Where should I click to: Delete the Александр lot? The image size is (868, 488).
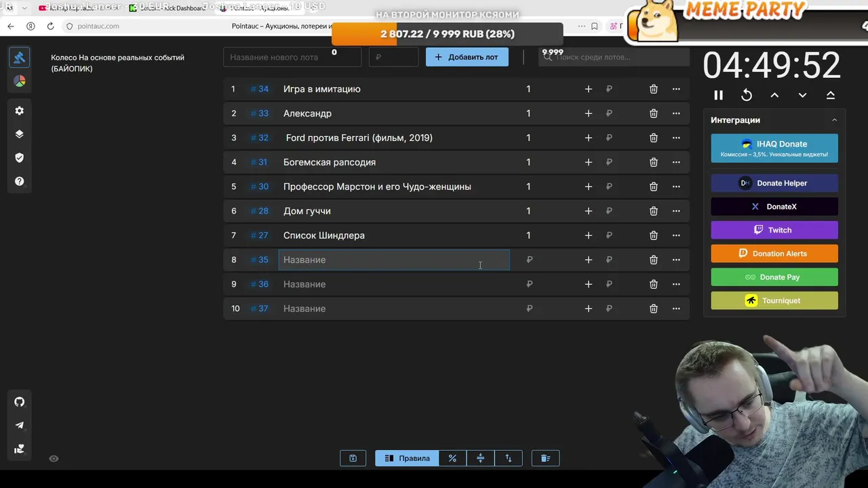[653, 113]
